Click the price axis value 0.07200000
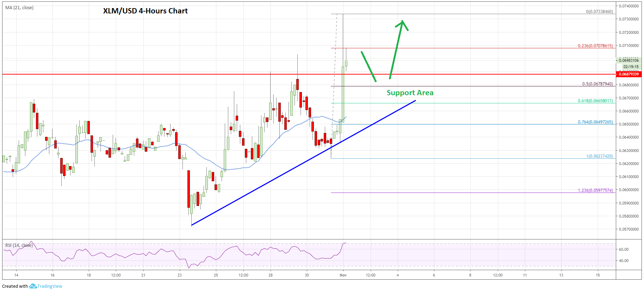This screenshot has height=292, width=644. click(629, 32)
